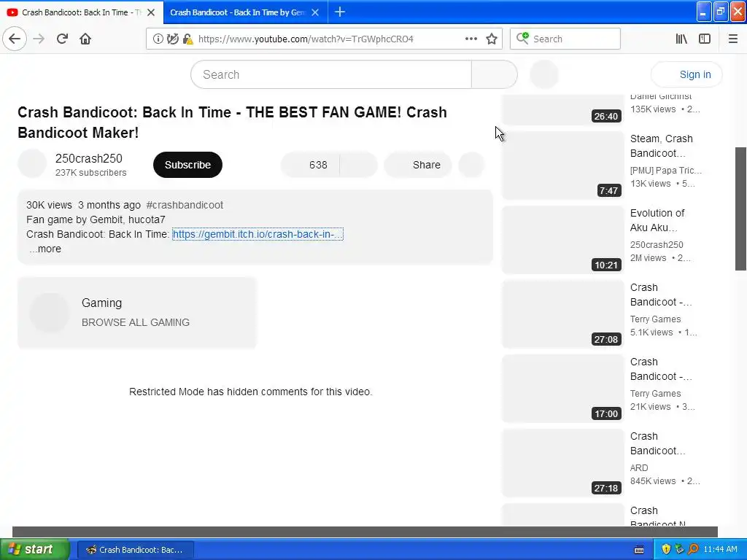
Task: Click the search engine magnifier icon
Action: click(522, 38)
